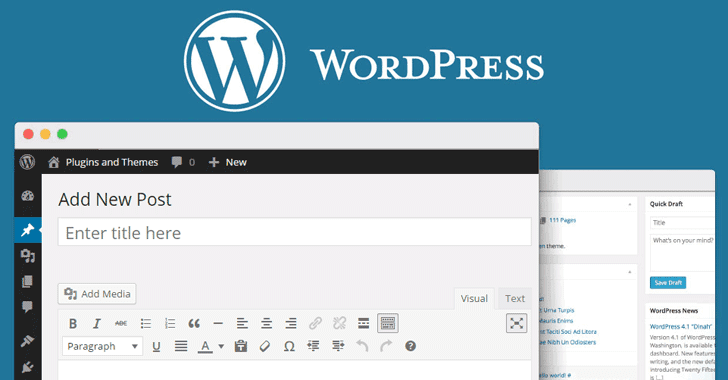
Task: Toggle bold formatting
Action: pyautogui.click(x=73, y=323)
